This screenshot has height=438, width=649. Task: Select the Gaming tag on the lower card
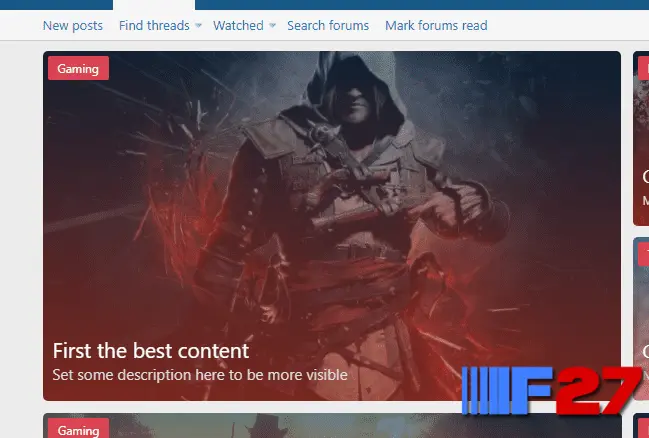78,430
